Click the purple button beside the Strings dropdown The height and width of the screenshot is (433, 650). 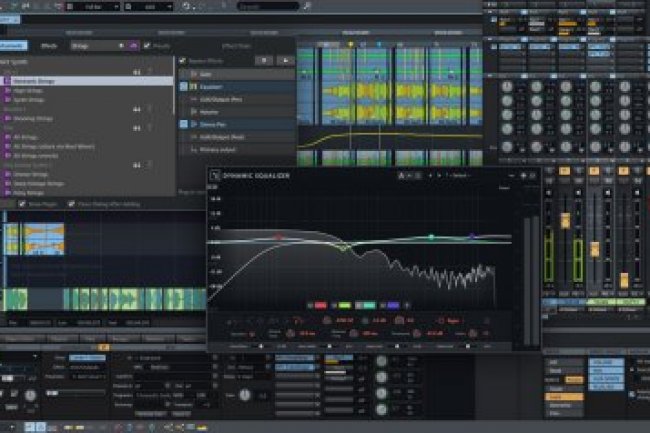[133, 46]
